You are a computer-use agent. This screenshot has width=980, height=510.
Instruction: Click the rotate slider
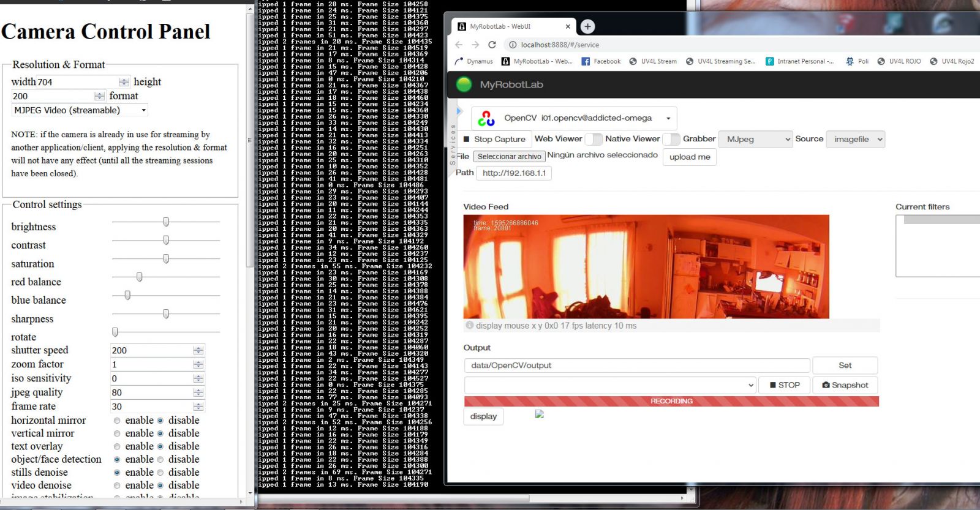pos(166,332)
